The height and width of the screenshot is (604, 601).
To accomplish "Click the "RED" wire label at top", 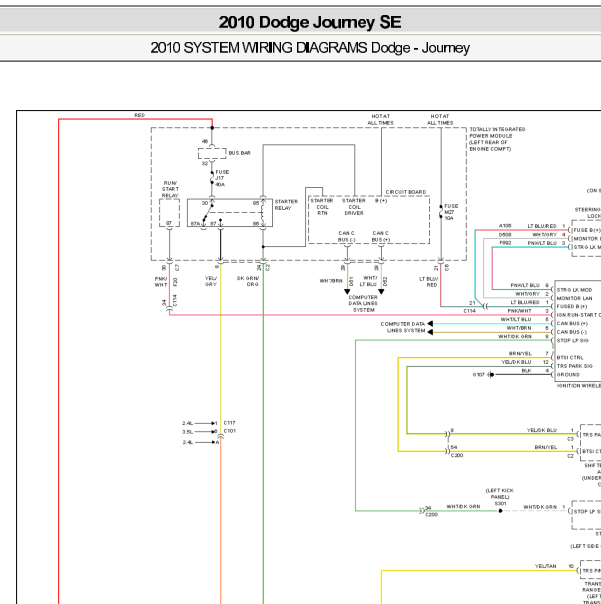I will [x=139, y=115].
